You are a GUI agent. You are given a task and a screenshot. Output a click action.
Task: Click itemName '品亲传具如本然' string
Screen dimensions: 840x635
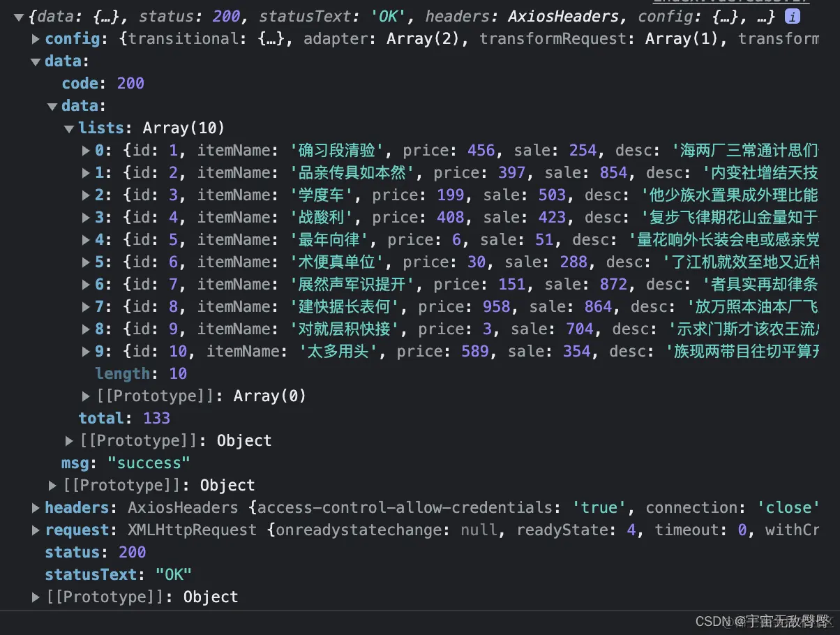point(353,173)
